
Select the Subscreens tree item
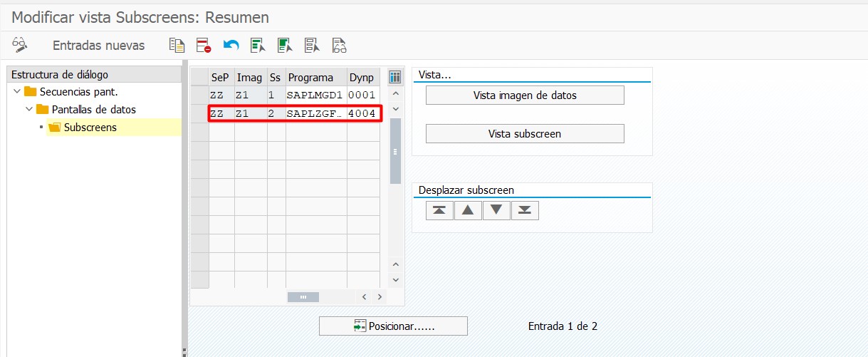point(83,128)
